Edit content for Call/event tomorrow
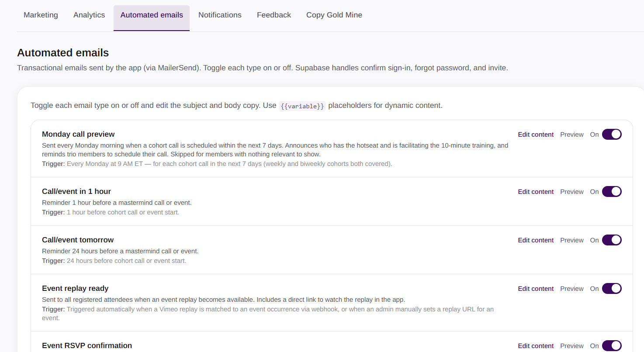The image size is (644, 352). 536,240
